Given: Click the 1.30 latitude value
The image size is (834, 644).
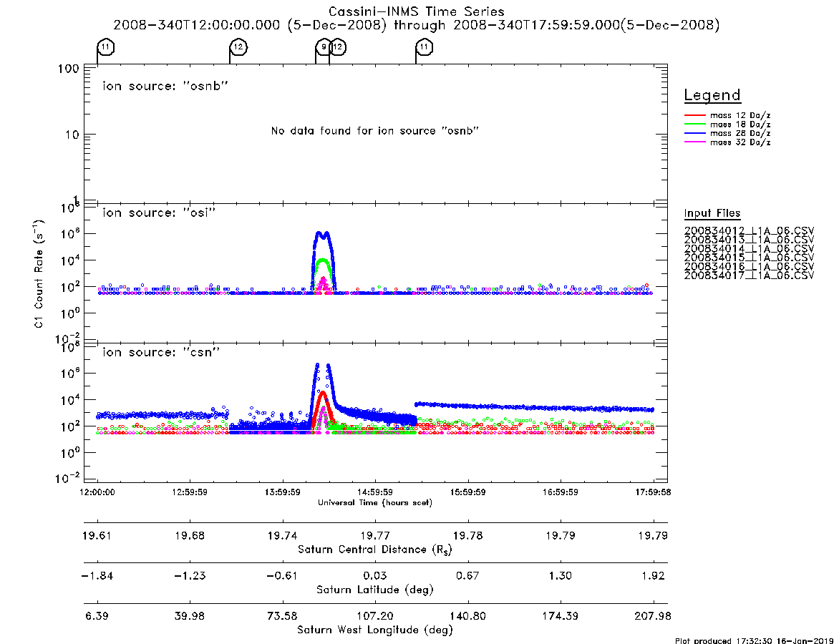Looking at the screenshot, I should tap(560, 576).
